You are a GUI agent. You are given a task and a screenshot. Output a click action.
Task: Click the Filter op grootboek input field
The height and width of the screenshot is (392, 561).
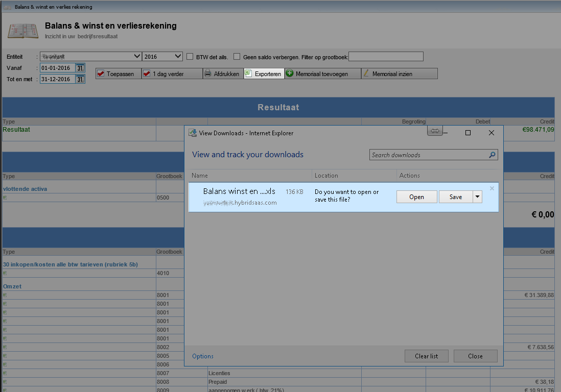(386, 57)
